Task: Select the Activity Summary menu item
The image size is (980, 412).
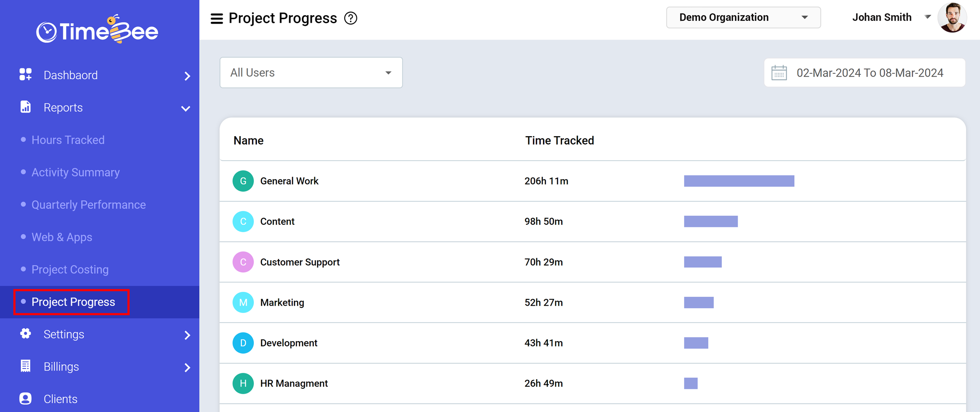Action: coord(75,172)
